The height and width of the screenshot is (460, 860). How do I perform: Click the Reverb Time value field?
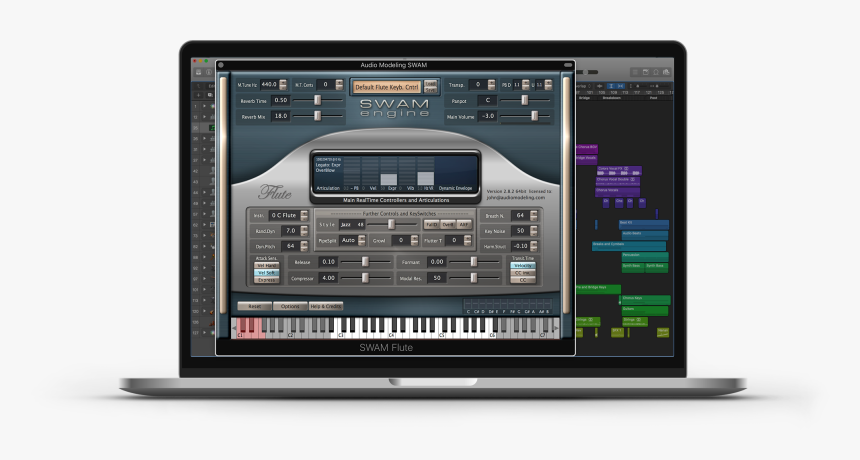click(281, 100)
